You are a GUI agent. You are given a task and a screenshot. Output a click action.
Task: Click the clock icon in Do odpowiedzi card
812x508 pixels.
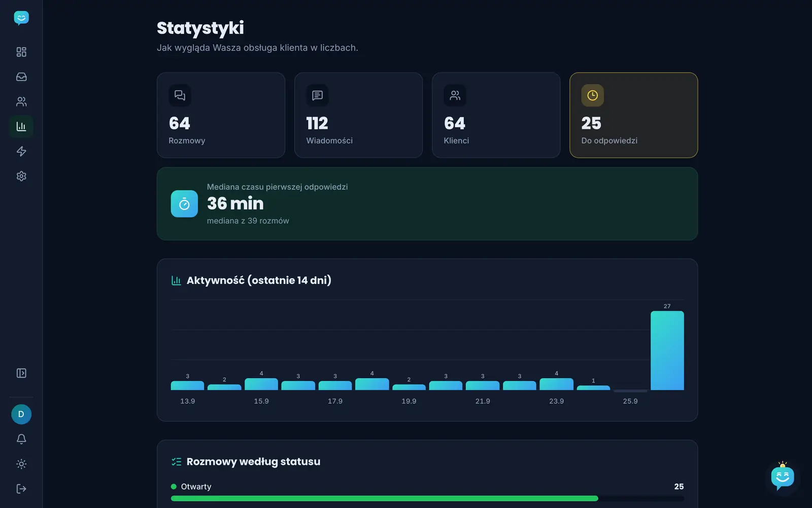click(592, 96)
